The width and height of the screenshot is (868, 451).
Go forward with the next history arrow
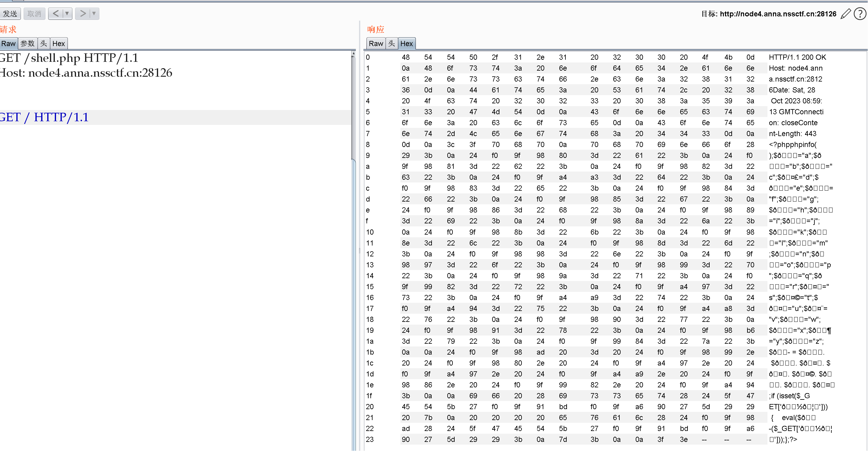click(x=83, y=14)
